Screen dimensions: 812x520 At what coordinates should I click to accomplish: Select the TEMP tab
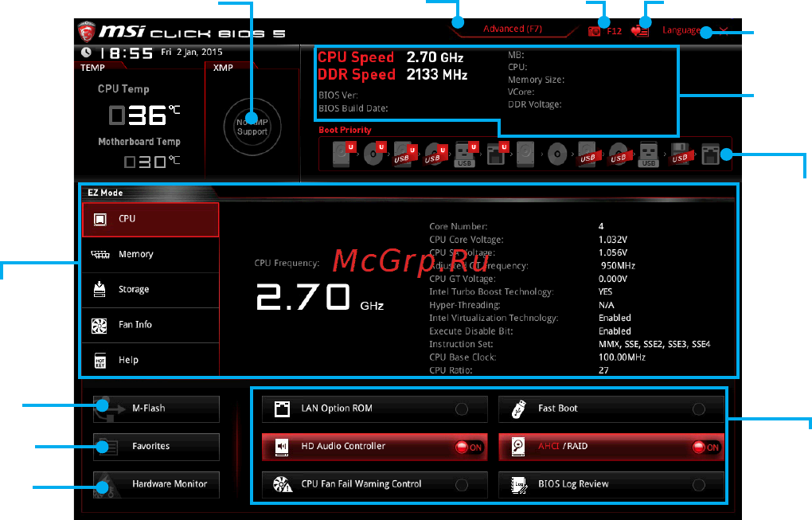[92, 68]
